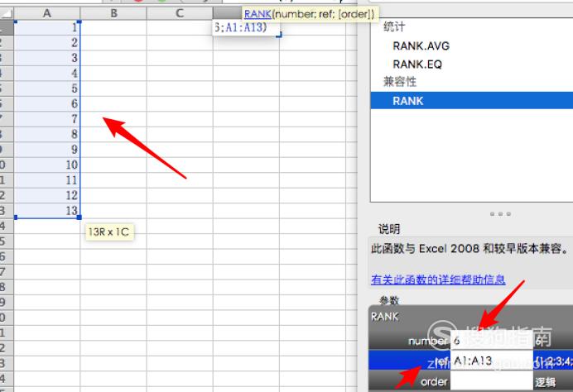Click cell containing 7 in column A
This screenshot has height=392, width=573.
[46, 119]
